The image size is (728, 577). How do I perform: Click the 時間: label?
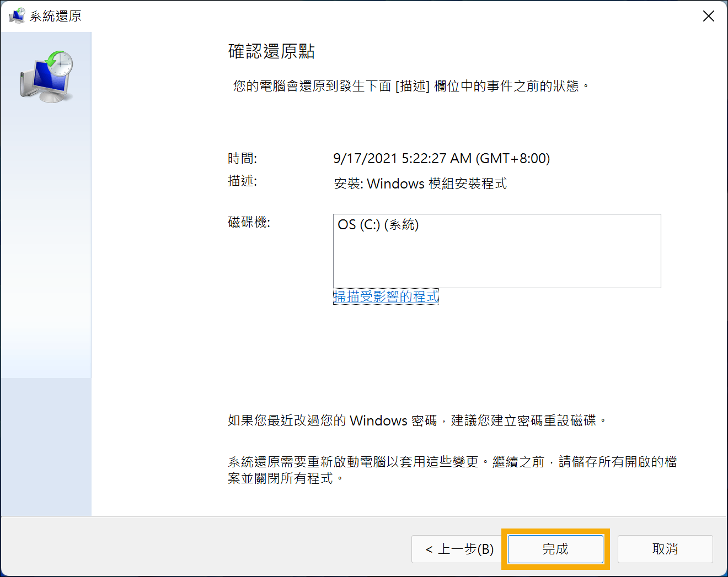coord(243,159)
